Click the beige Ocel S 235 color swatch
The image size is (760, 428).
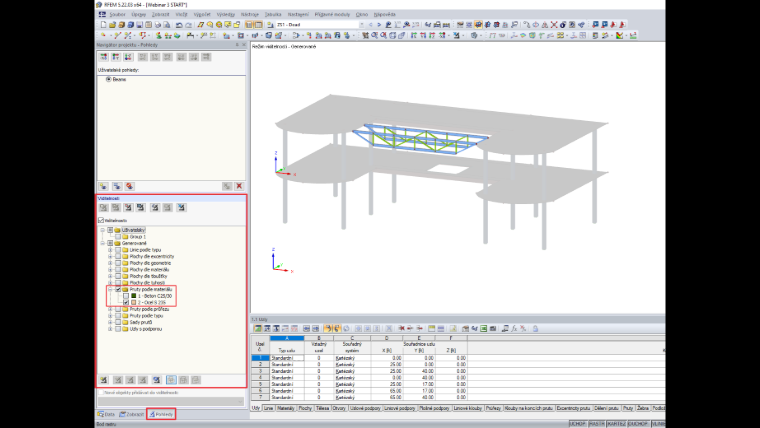pyautogui.click(x=134, y=302)
